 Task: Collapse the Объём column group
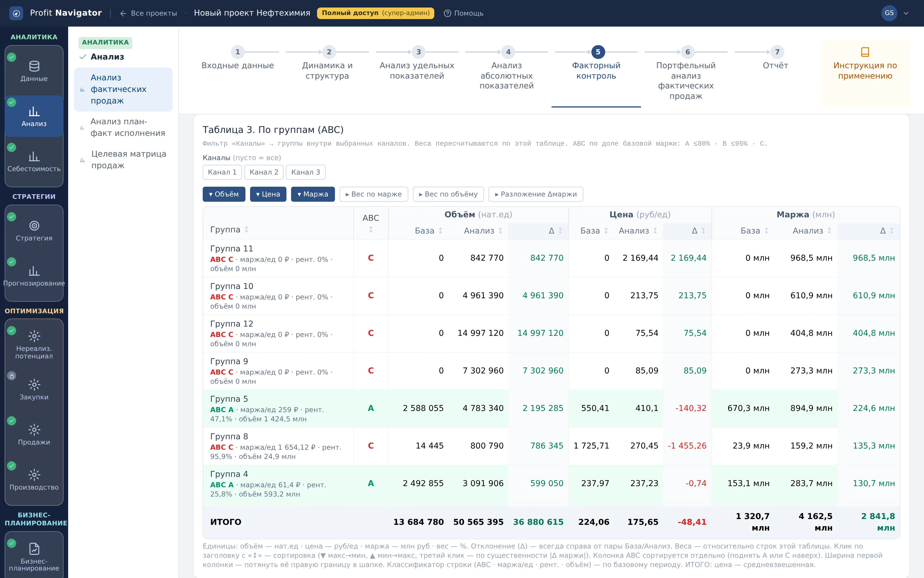tap(224, 194)
